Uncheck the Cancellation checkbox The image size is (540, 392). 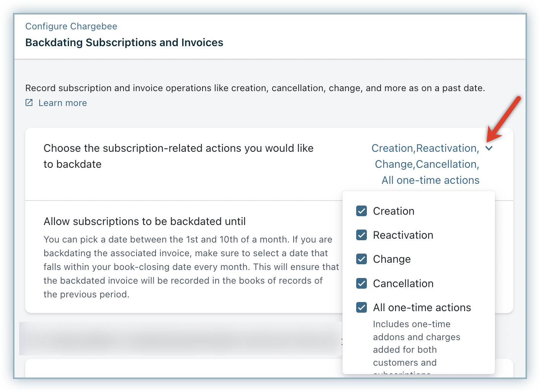tap(362, 283)
